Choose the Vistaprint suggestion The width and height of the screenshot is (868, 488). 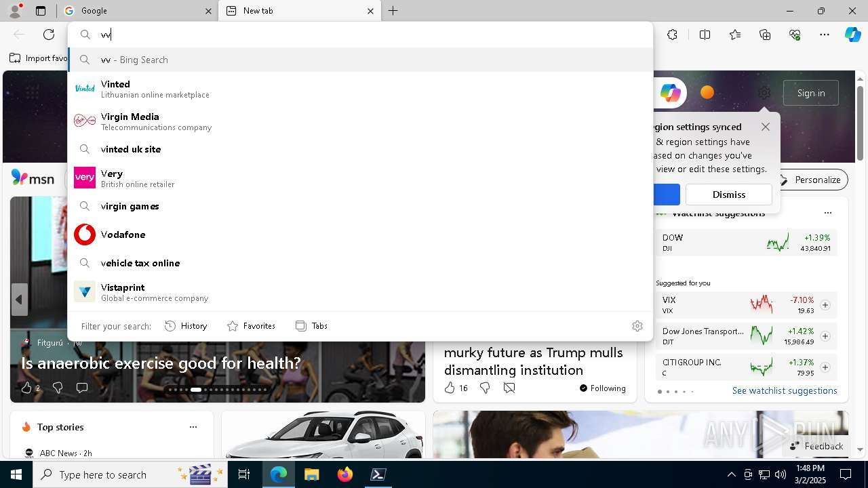[360, 292]
